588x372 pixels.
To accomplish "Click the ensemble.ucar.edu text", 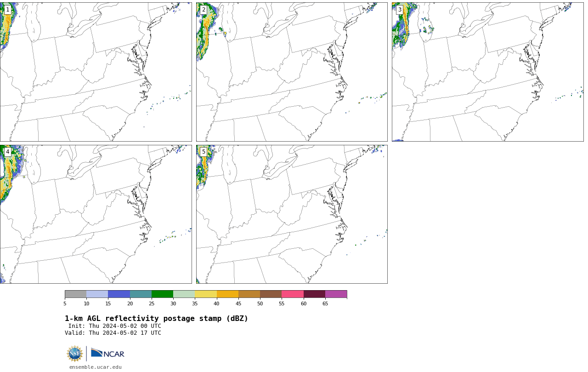I will 96,367.
